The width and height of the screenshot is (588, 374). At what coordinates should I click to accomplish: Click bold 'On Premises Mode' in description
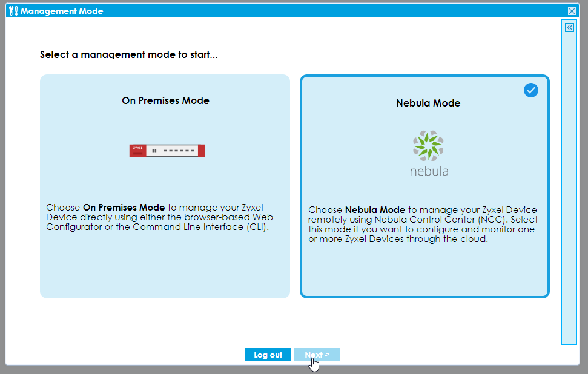[x=124, y=208]
